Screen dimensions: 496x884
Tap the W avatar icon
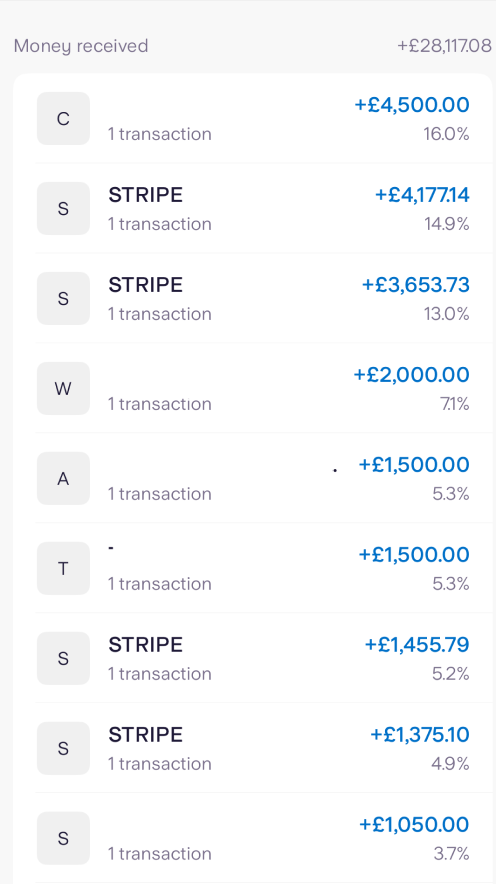63,388
